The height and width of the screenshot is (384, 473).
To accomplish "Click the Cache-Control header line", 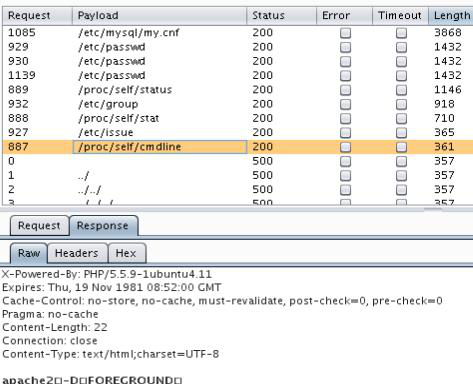I will click(x=222, y=301).
